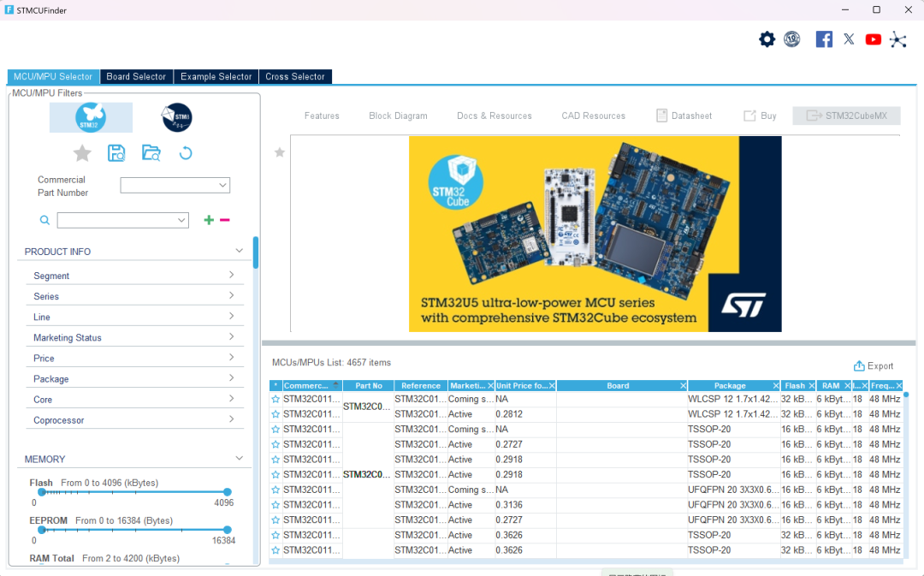
Task: Open the X social media icon
Action: pos(849,39)
